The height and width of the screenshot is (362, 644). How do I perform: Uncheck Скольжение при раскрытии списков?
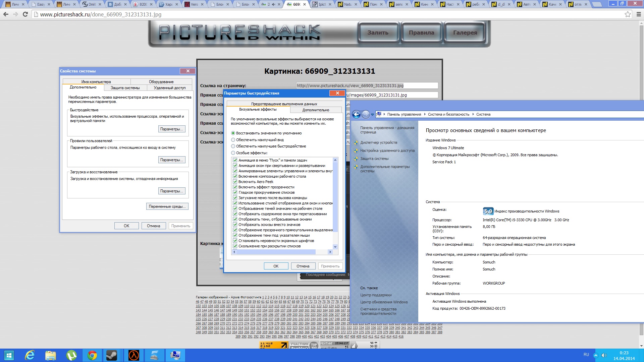(235, 246)
